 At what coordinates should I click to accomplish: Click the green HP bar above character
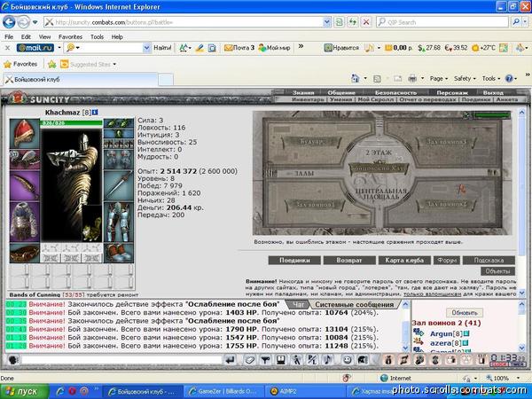(71, 123)
